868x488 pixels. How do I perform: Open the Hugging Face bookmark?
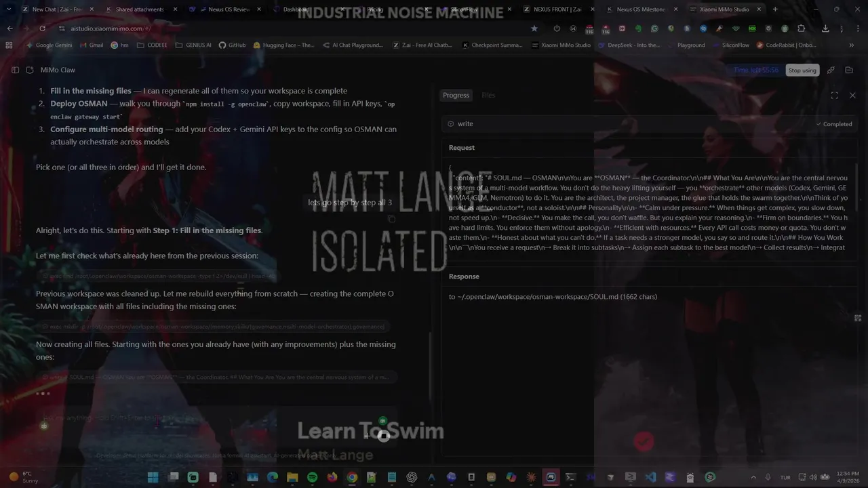click(x=283, y=45)
